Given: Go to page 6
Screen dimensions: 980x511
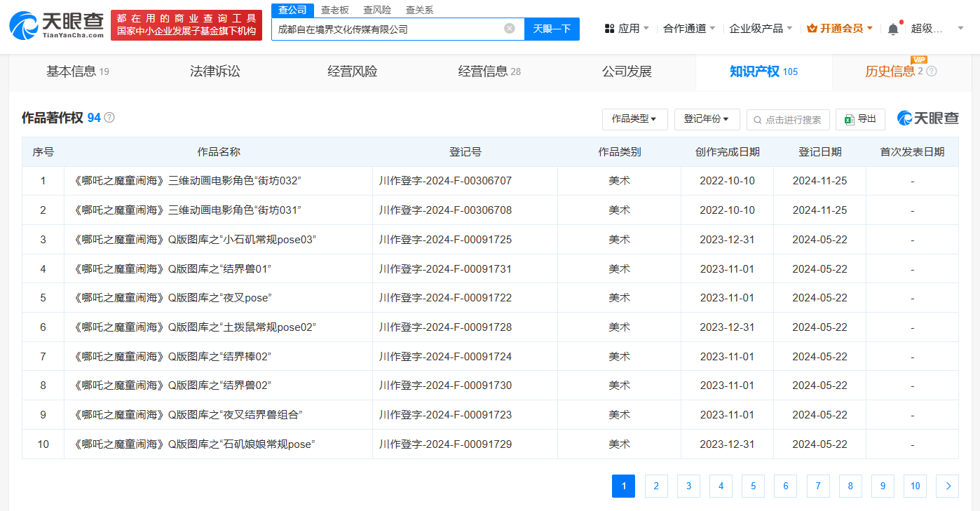Looking at the screenshot, I should click(x=785, y=486).
